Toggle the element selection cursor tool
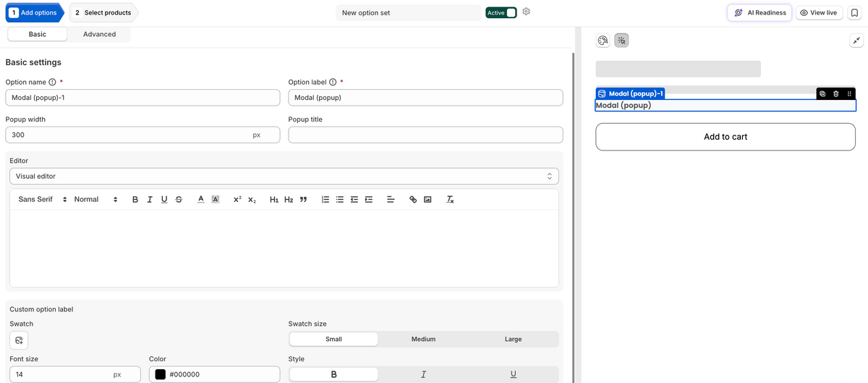 point(621,41)
